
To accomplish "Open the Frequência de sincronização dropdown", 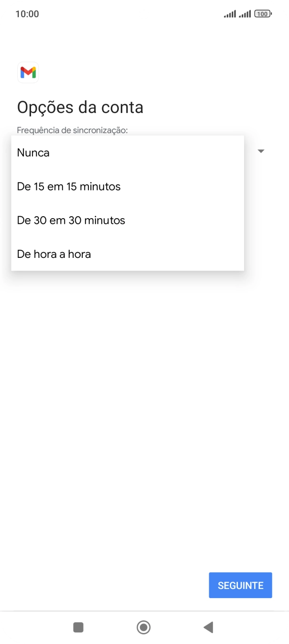I will 261,151.
